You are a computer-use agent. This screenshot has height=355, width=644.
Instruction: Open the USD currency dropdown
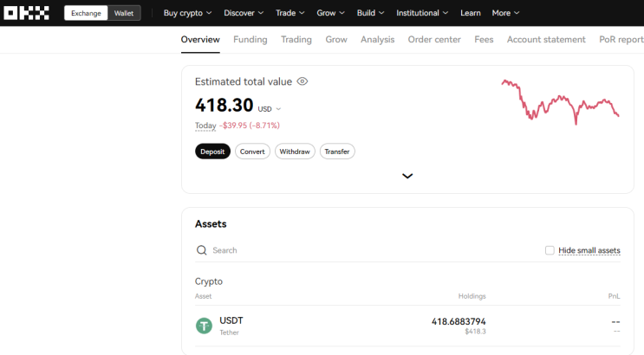pos(270,109)
